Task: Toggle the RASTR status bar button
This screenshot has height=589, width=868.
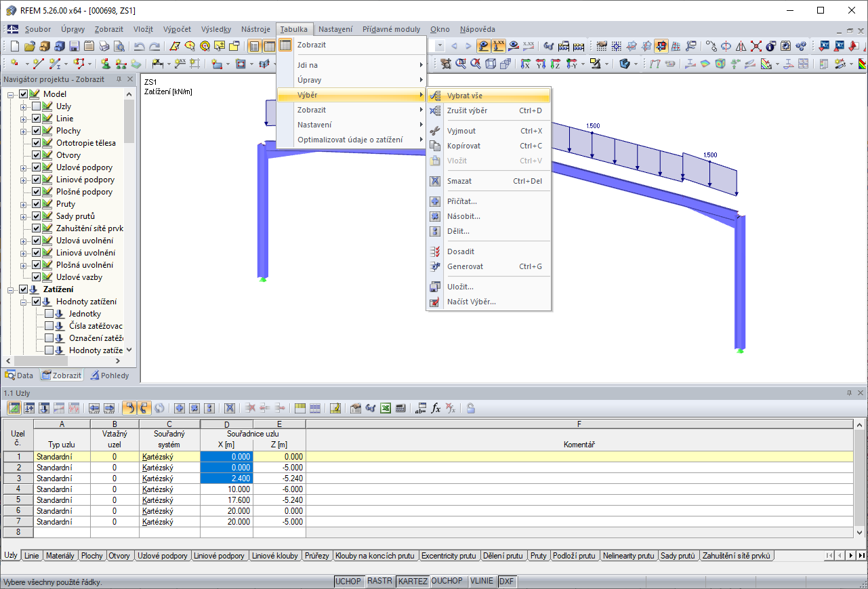Action: (x=379, y=582)
